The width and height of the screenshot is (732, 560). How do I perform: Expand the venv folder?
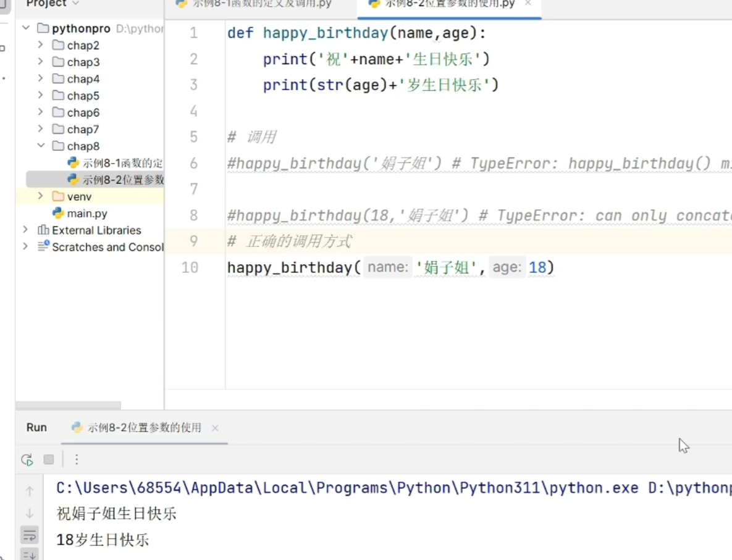tap(41, 196)
